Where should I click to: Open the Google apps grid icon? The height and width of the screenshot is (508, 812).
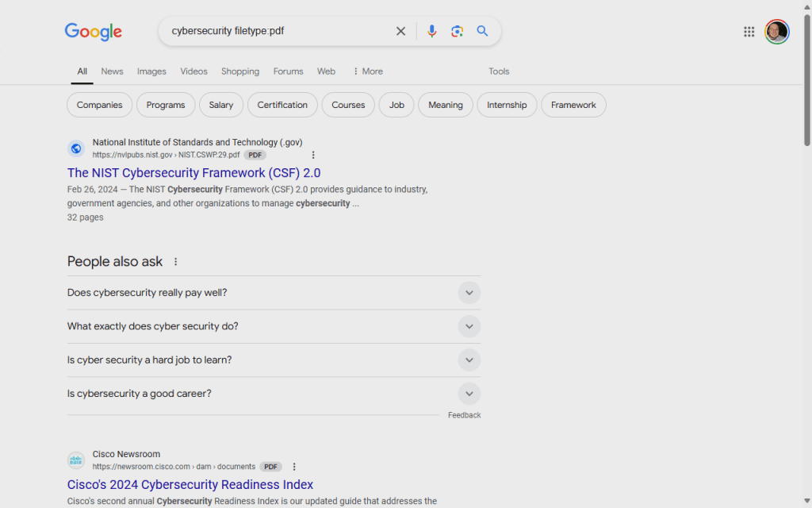point(749,32)
